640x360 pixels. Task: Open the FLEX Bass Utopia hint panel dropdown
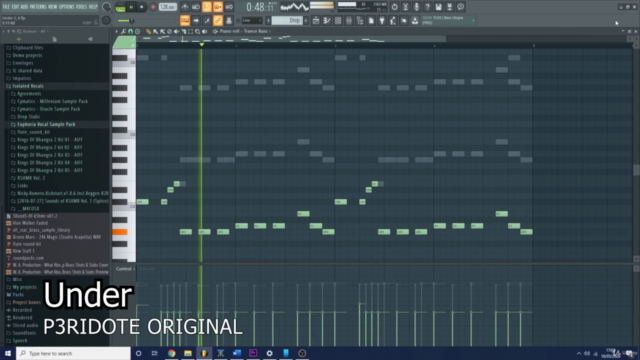click(473, 20)
